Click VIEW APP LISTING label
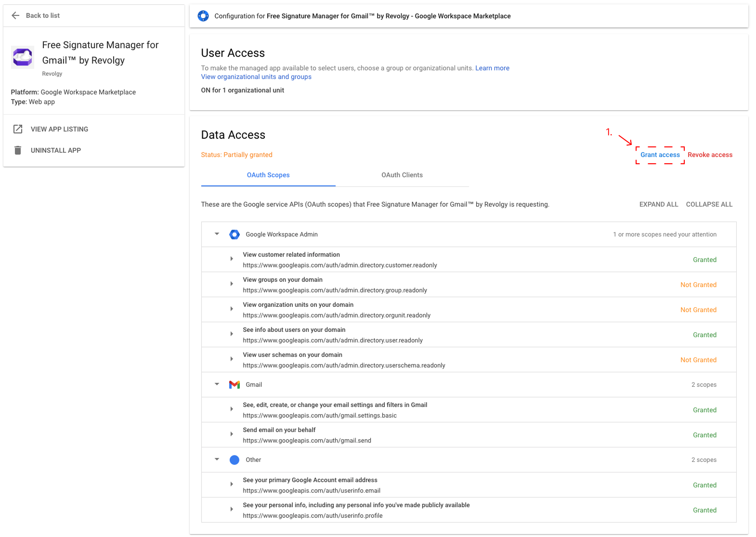 [x=60, y=130]
